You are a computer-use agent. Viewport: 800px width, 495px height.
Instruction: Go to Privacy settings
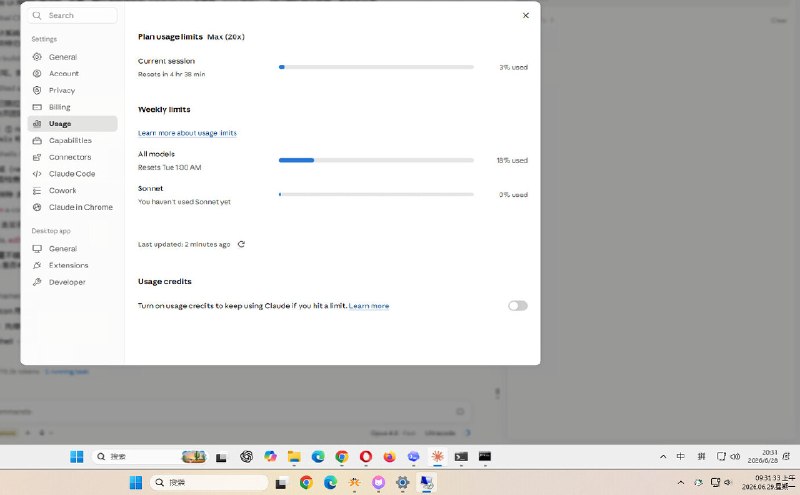[x=72, y=90]
